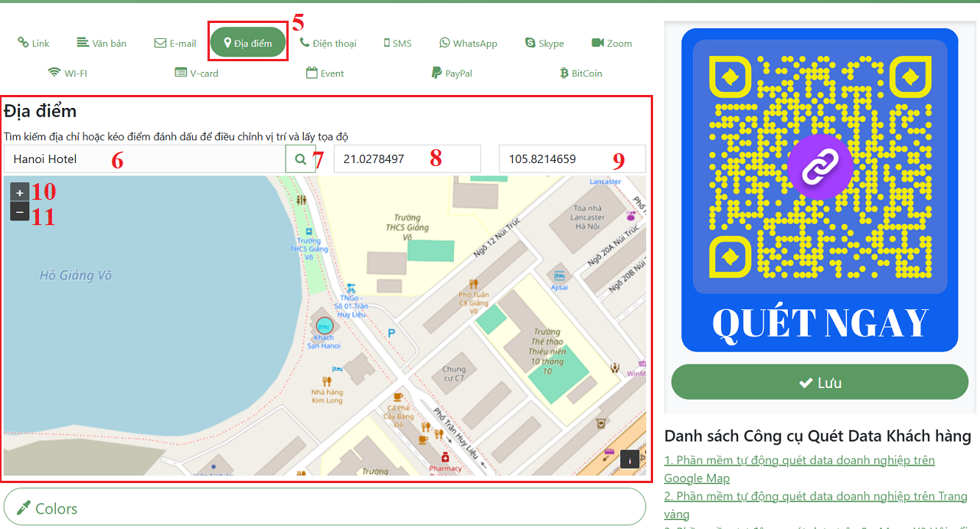The height and width of the screenshot is (529, 980).
Task: Open link 2 Trang vàng data scraper
Action: [x=816, y=505]
